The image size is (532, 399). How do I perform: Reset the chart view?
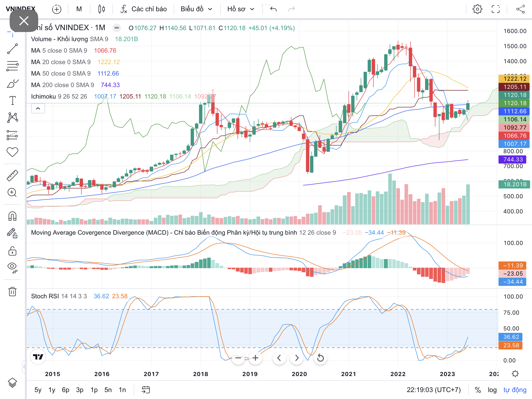pyautogui.click(x=320, y=358)
